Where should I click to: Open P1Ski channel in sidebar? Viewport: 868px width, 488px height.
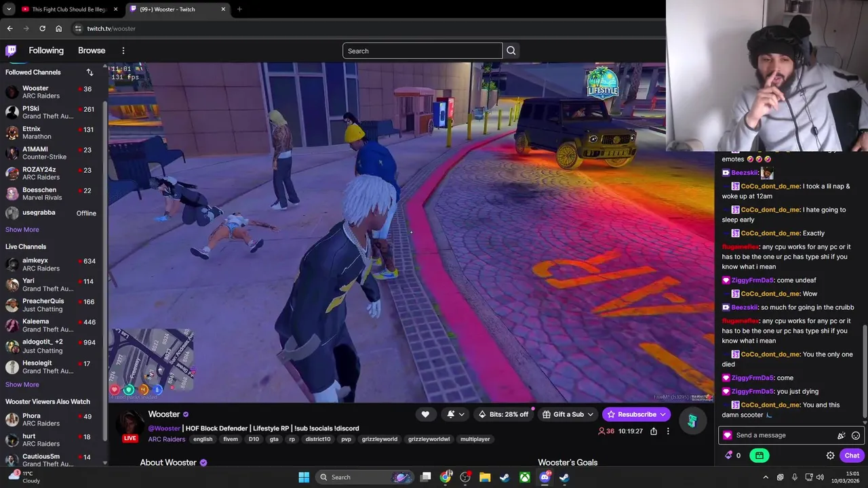pyautogui.click(x=52, y=113)
